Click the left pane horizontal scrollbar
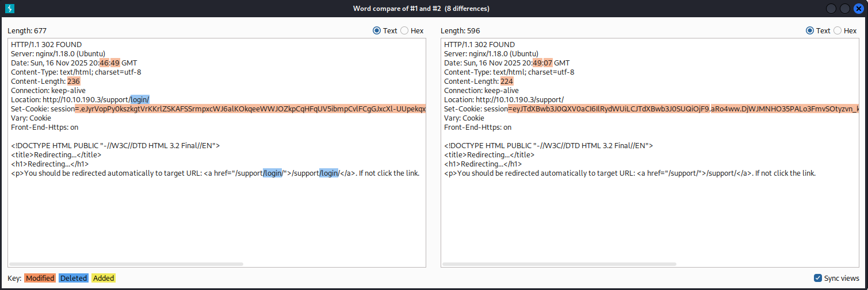 [126, 264]
